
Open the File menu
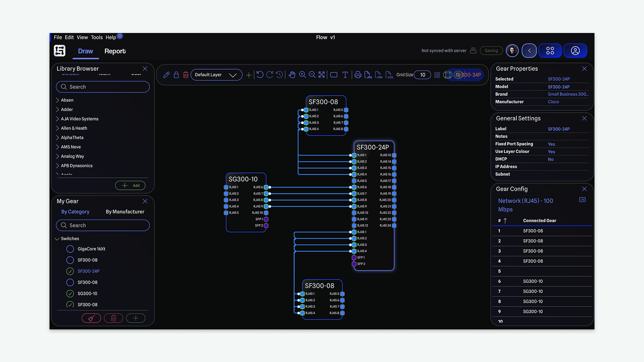click(58, 37)
